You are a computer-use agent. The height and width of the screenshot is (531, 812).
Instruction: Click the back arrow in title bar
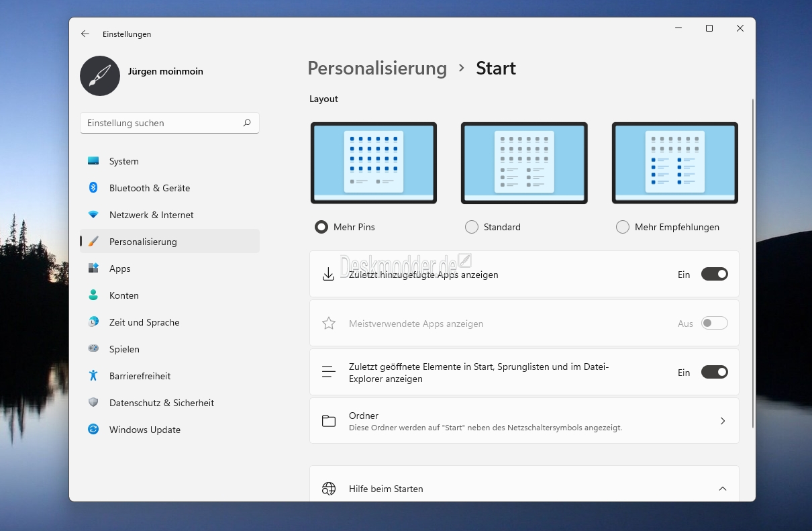tap(85, 34)
